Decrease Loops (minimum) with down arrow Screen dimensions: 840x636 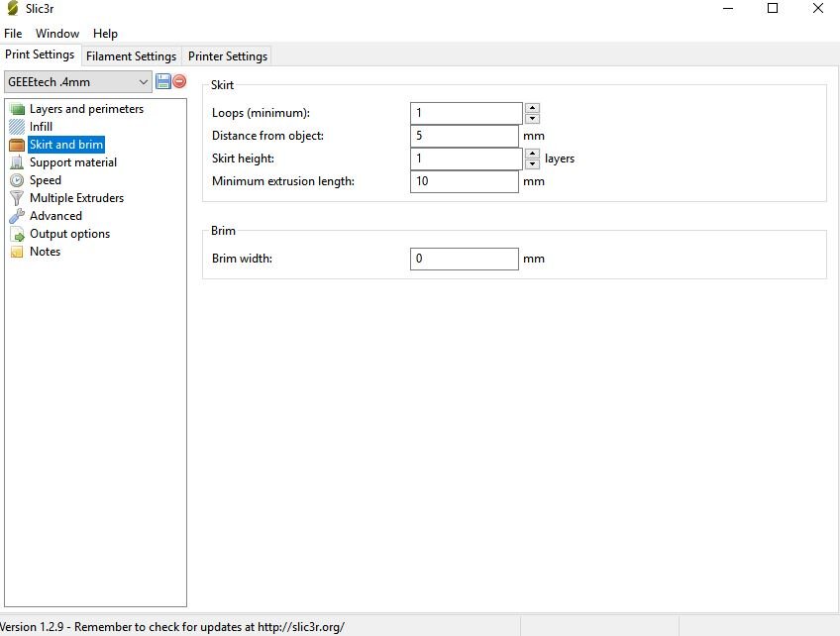click(532, 119)
